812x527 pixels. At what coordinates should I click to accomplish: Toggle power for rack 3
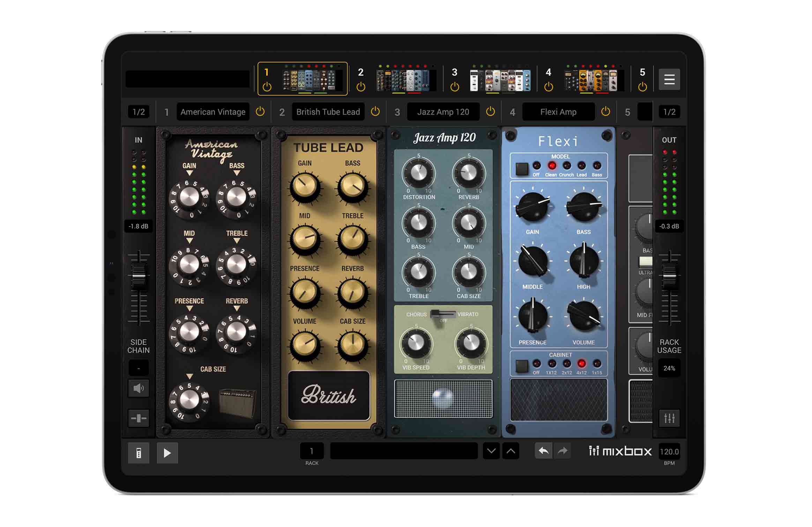tap(455, 87)
